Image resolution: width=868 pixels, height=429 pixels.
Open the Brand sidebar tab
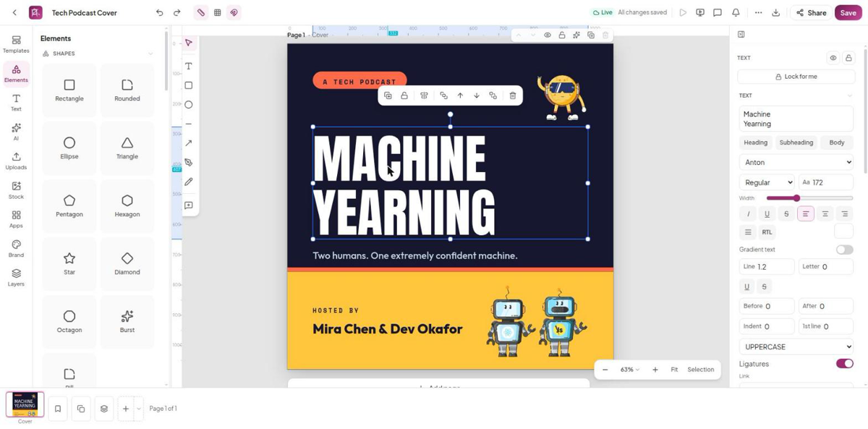click(x=16, y=248)
